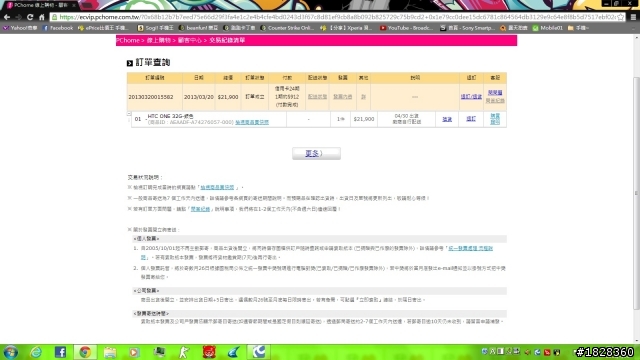Open the Sogi bookmark
The height and width of the screenshot is (360, 640).
156,28
